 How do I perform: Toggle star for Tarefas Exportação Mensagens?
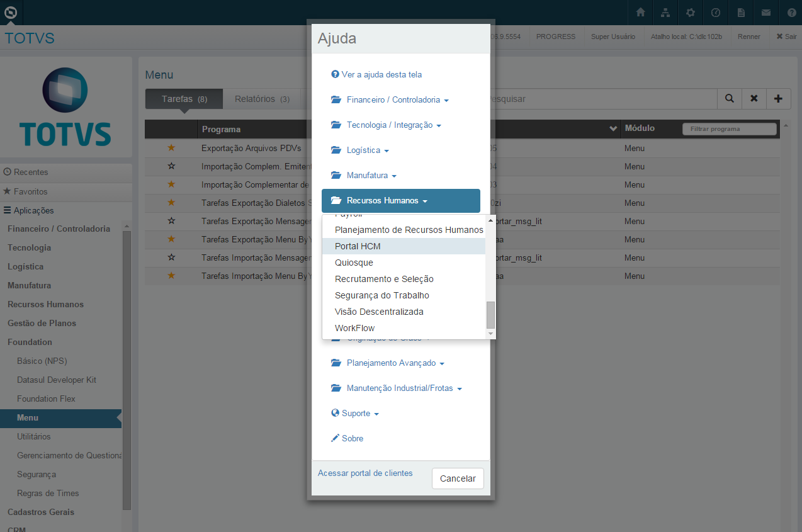coord(171,221)
